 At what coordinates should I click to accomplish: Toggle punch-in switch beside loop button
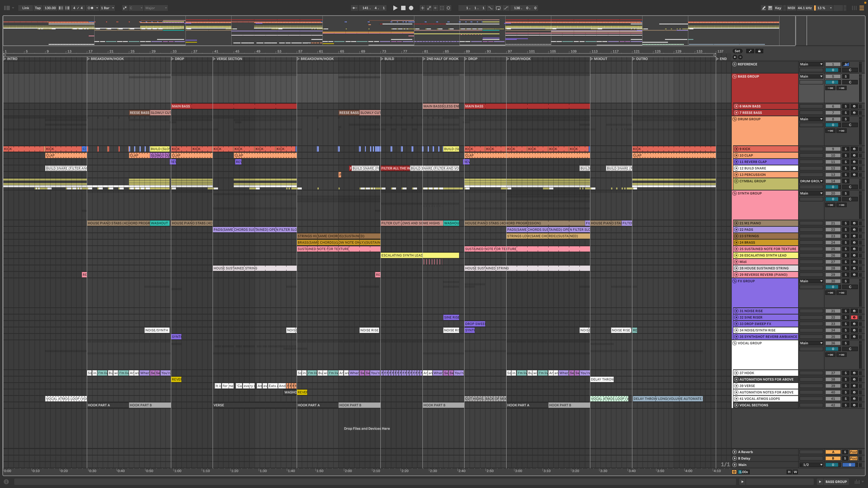click(490, 8)
